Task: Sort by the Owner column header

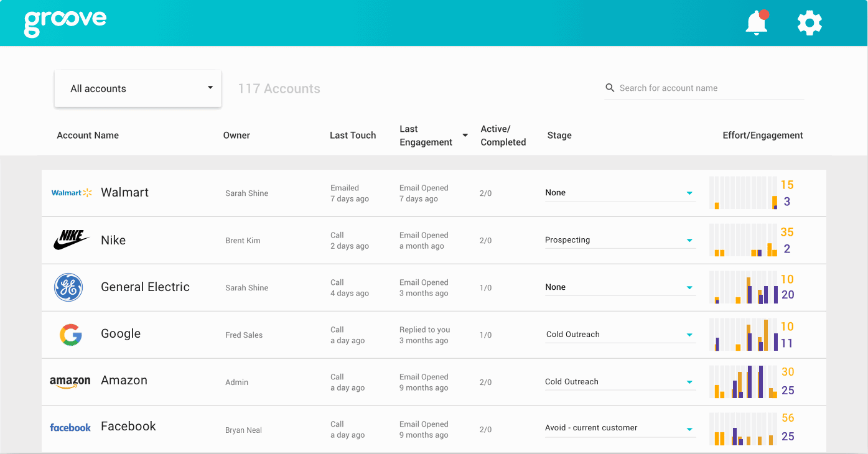Action: pyautogui.click(x=236, y=135)
